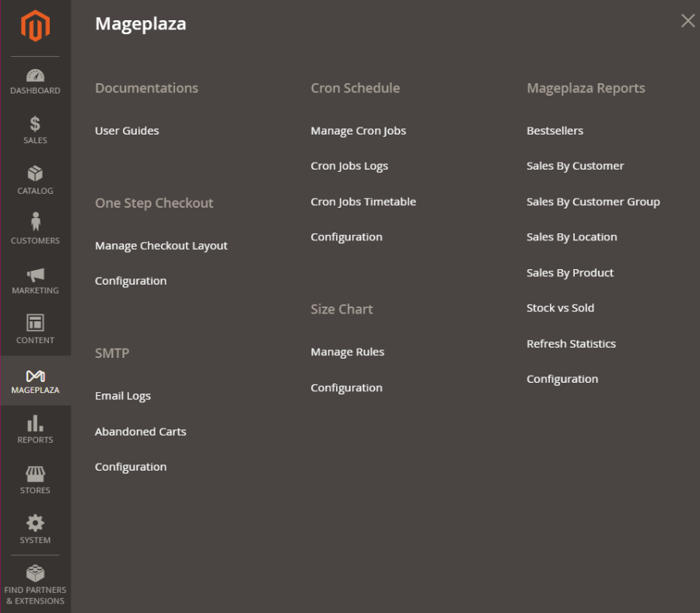The image size is (700, 613).
Task: Open the Dashboard sidebar icon
Action: coord(35,76)
